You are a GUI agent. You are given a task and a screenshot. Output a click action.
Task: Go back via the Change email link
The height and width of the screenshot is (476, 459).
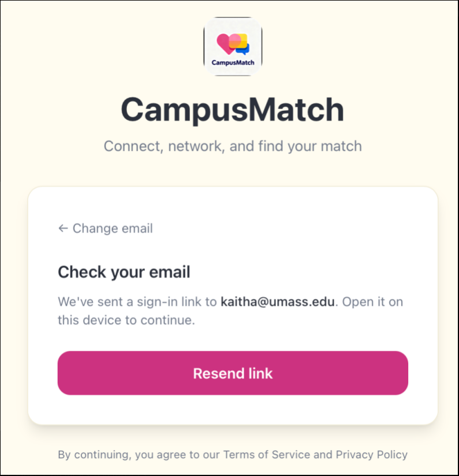click(106, 228)
